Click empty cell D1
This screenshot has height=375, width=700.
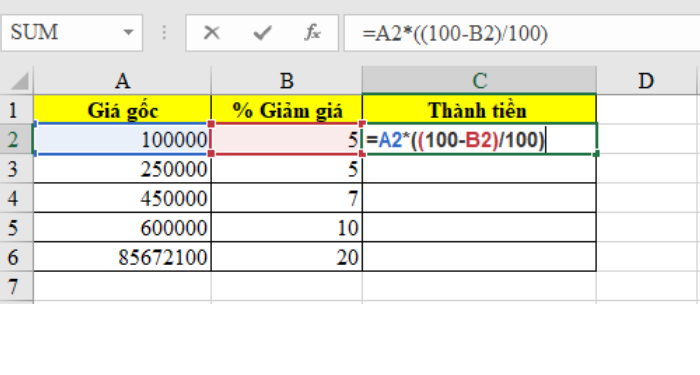point(646,110)
